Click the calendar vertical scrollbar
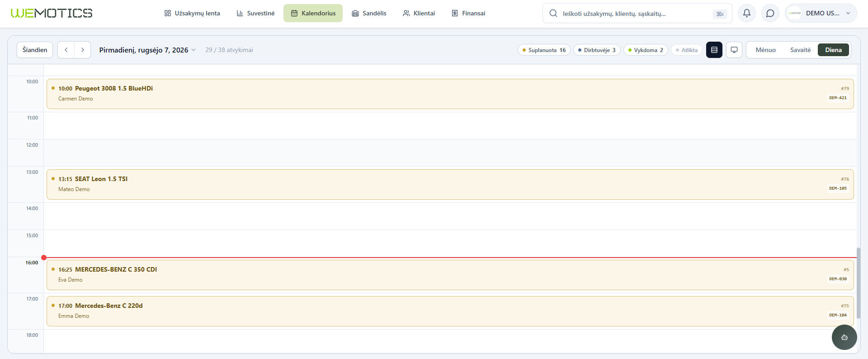 click(859, 283)
